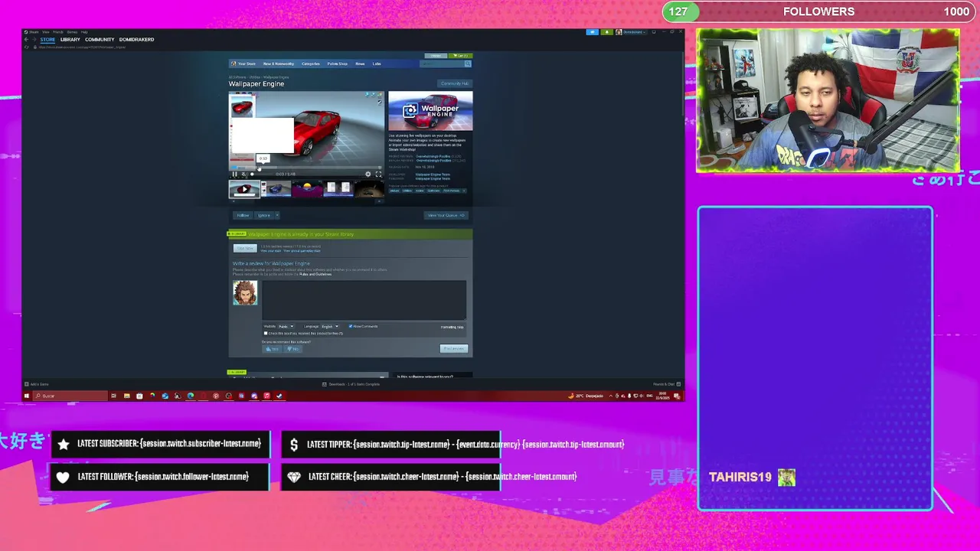
Task: Open the Community Hub
Action: coord(454,83)
